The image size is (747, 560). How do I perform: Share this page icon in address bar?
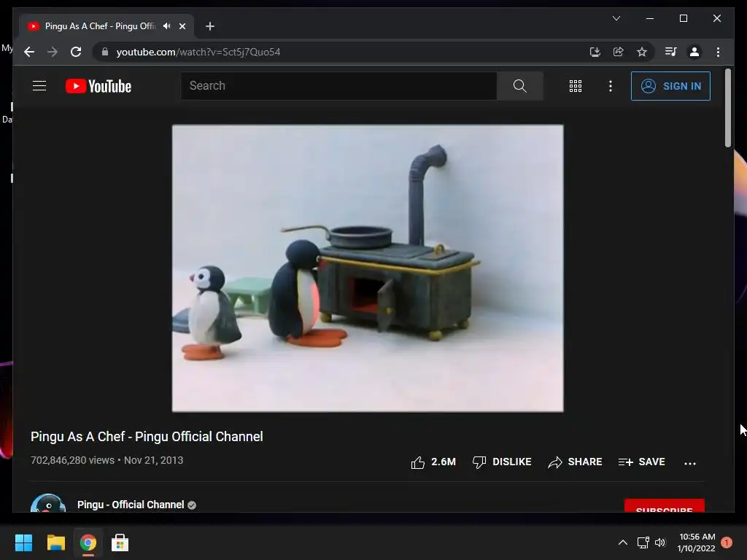coord(619,52)
